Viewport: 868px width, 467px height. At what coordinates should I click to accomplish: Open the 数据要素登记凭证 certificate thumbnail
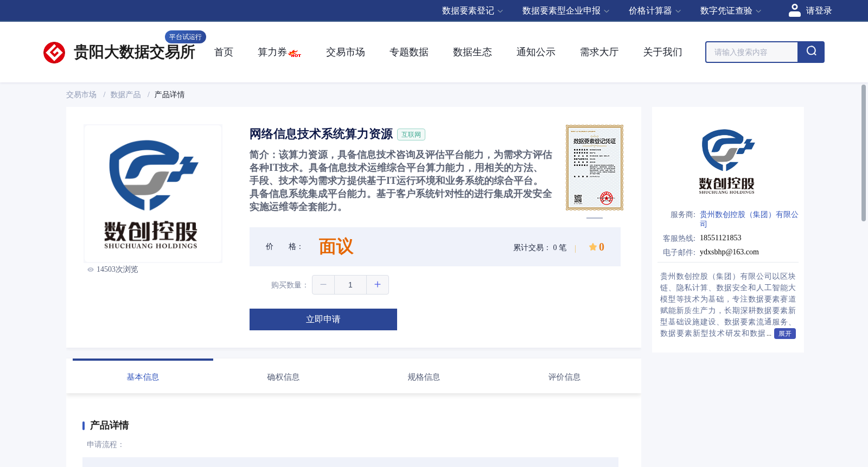coord(595,168)
